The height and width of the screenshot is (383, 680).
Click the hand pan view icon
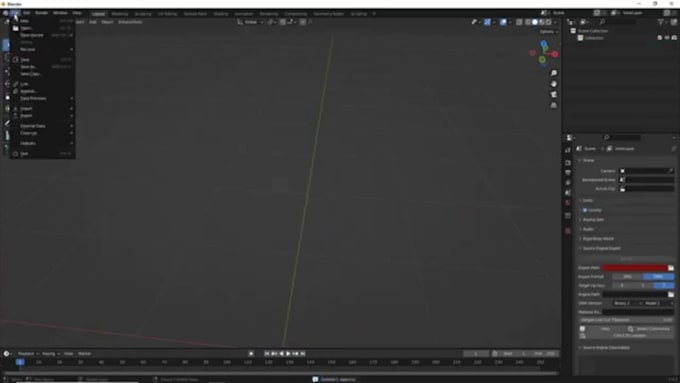pos(554,84)
